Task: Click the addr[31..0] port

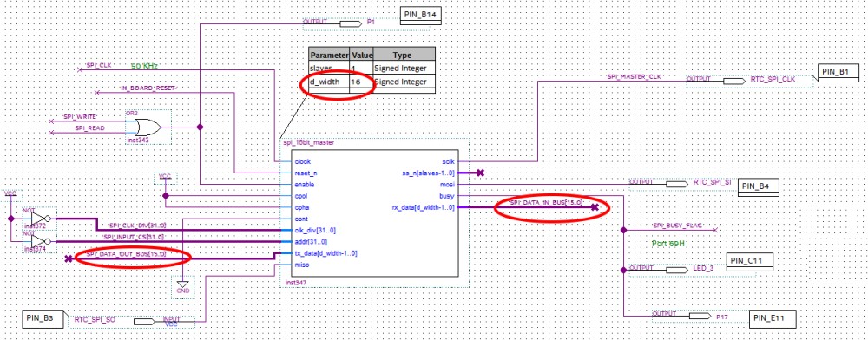Action: pos(312,242)
